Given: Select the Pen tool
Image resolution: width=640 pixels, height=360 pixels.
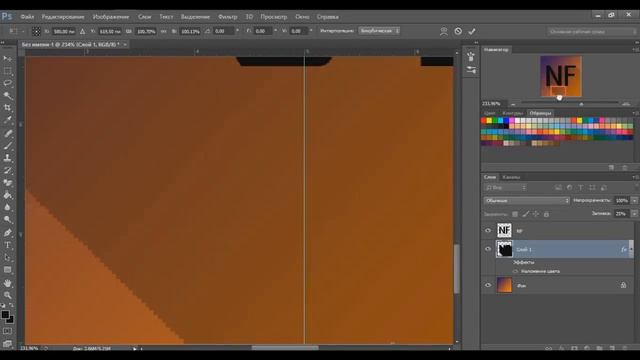Looking at the screenshot, I should 7,233.
